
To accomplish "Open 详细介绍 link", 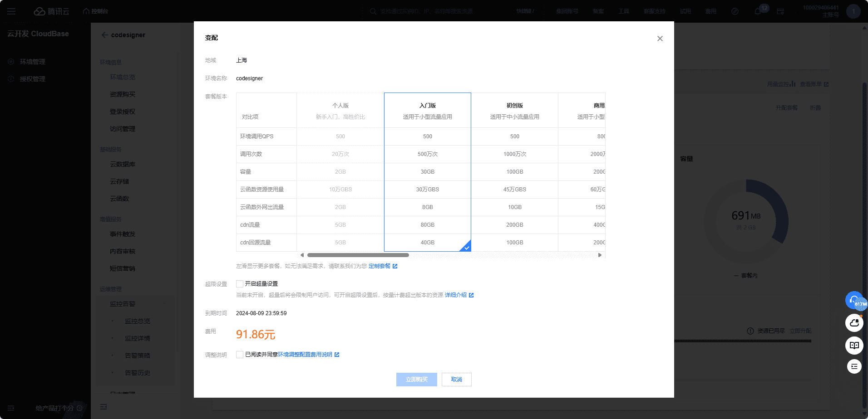I will 456,295.
